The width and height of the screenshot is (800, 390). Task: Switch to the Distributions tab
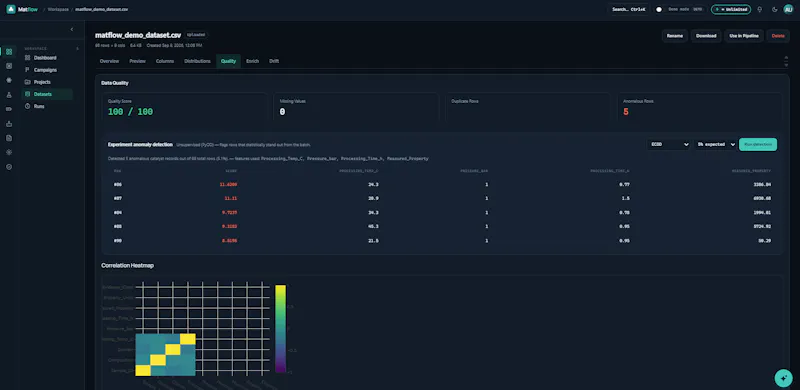197,61
